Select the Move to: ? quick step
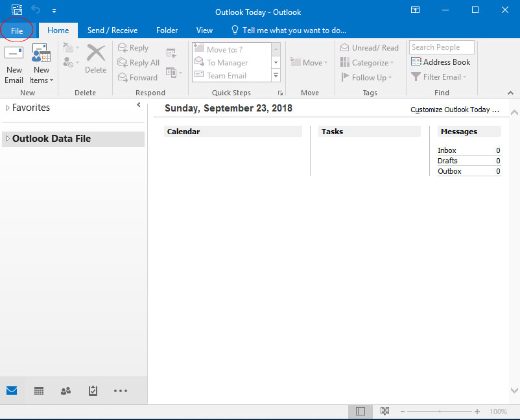 [232, 49]
